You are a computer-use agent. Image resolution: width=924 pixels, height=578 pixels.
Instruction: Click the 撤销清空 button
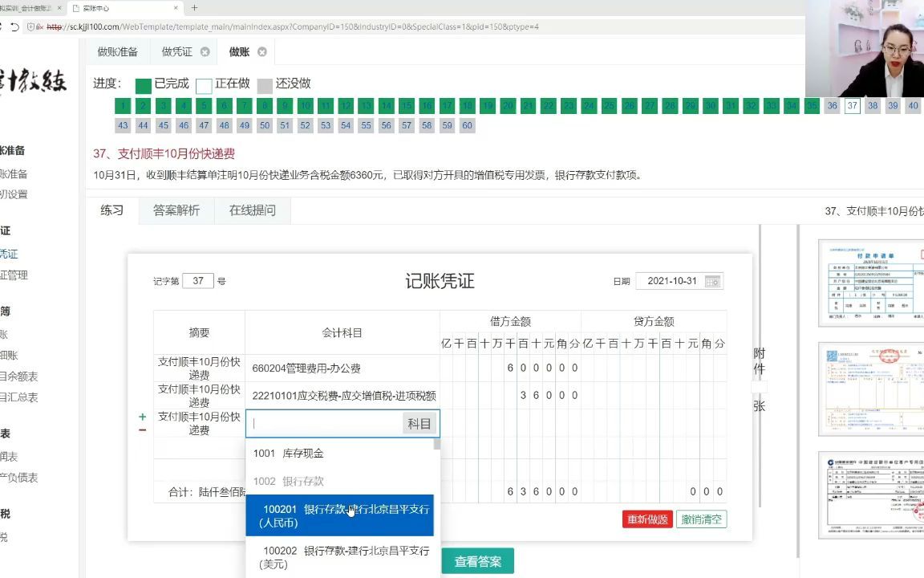701,519
